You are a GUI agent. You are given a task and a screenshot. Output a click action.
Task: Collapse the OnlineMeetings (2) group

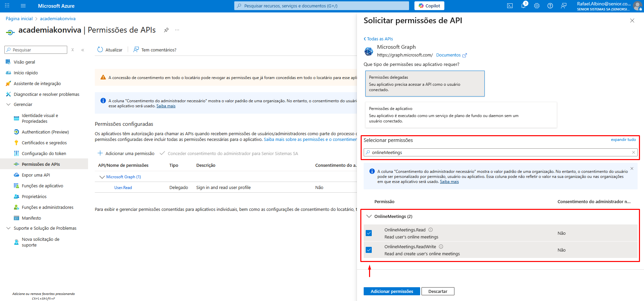point(369,216)
